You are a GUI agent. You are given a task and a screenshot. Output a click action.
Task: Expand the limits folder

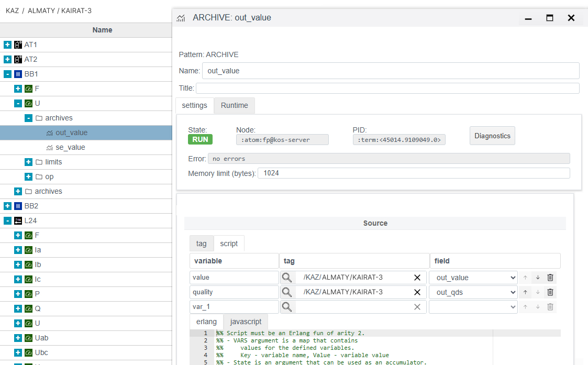click(x=28, y=162)
